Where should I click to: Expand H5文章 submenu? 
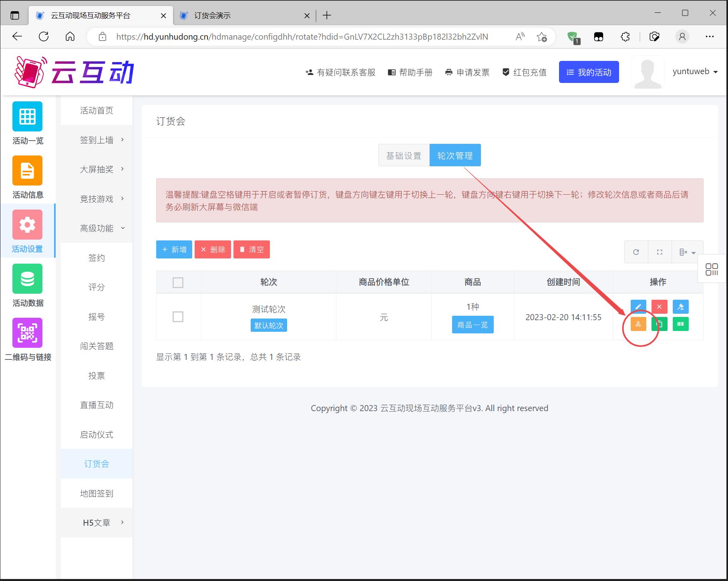[97, 522]
